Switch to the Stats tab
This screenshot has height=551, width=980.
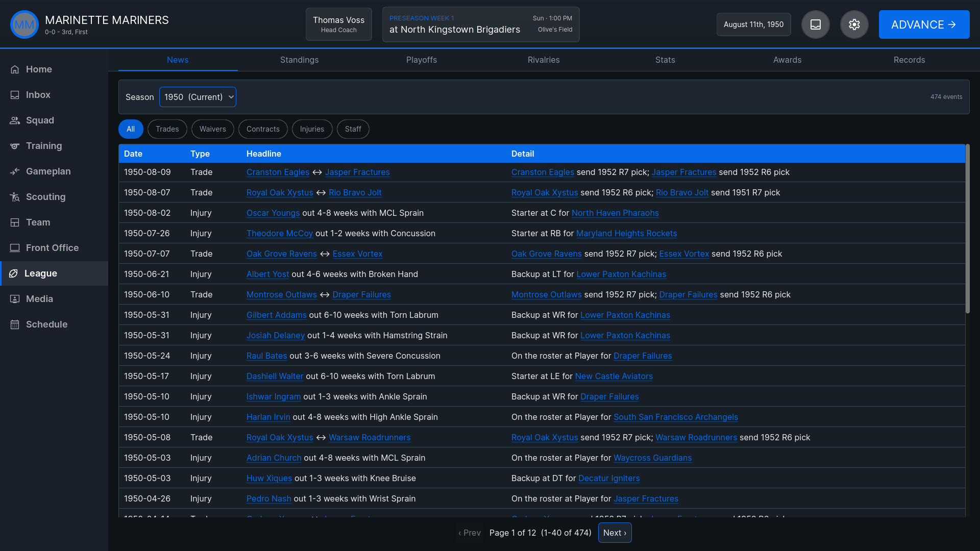(x=665, y=60)
